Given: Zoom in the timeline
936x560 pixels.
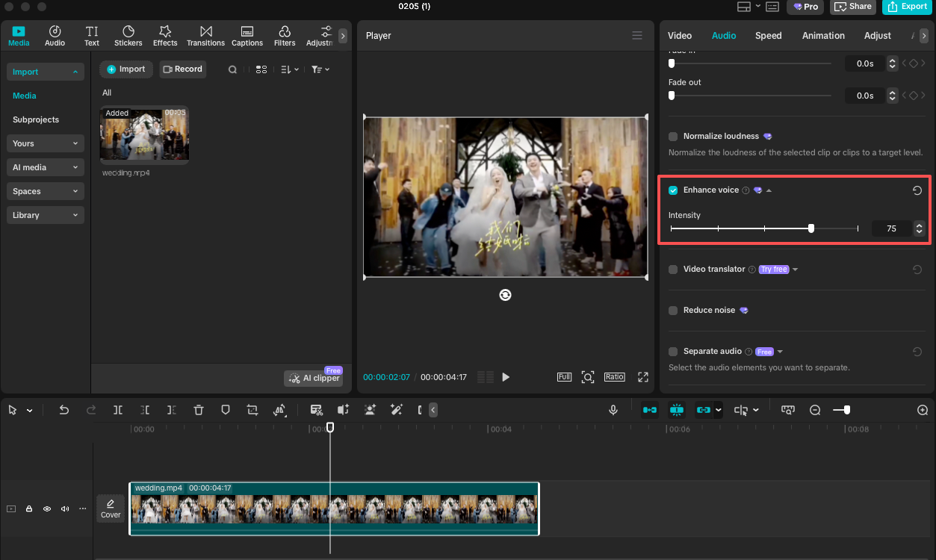Looking at the screenshot, I should (923, 410).
